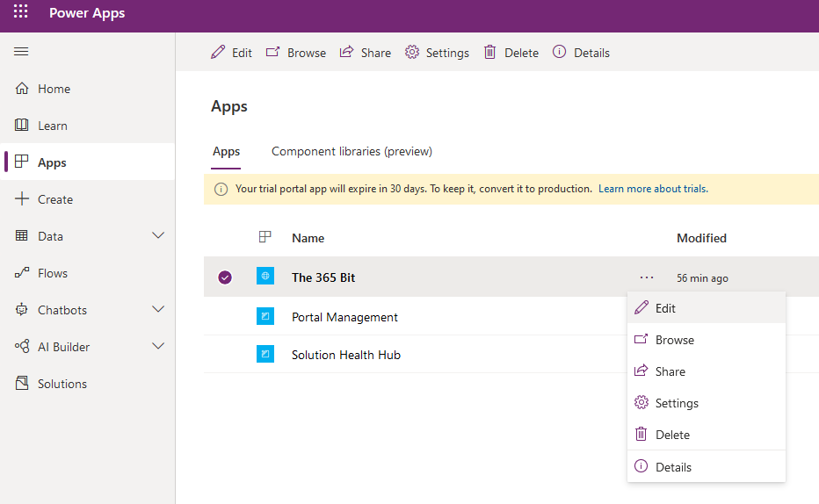Open Settings from the top command bar
The width and height of the screenshot is (819, 504).
click(437, 53)
